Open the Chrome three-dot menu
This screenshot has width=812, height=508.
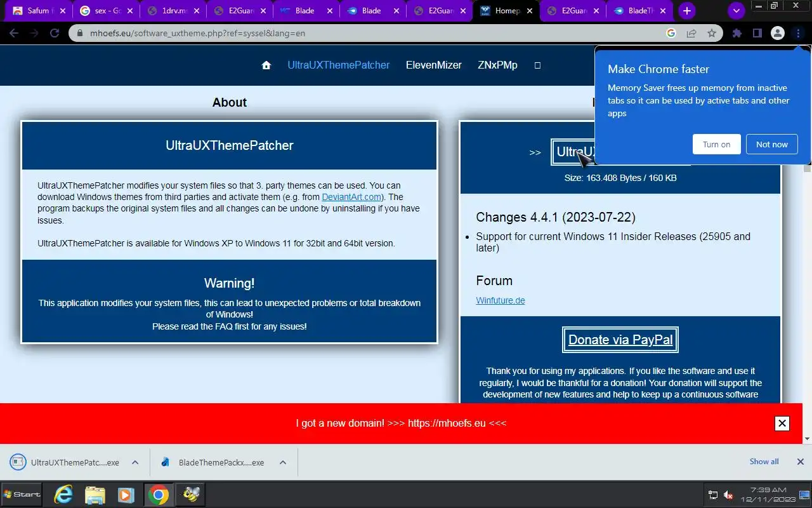(x=798, y=33)
